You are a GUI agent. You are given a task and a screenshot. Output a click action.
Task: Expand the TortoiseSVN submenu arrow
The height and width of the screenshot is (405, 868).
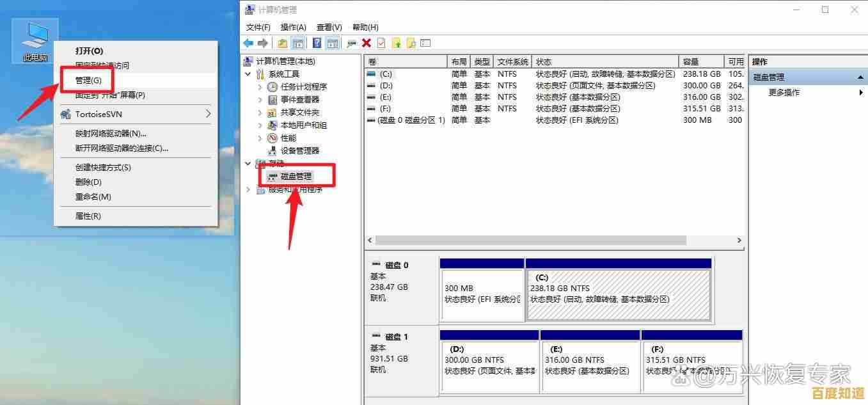click(x=208, y=113)
